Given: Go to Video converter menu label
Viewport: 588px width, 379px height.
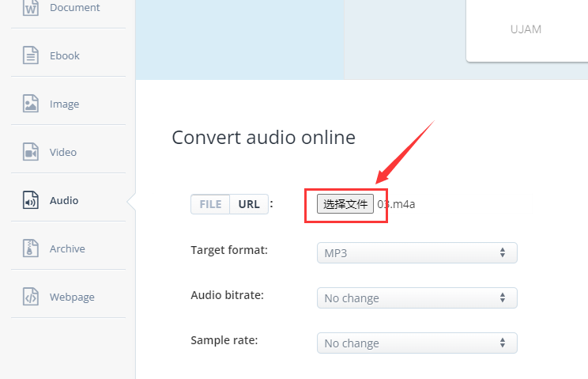Looking at the screenshot, I should 63,152.
